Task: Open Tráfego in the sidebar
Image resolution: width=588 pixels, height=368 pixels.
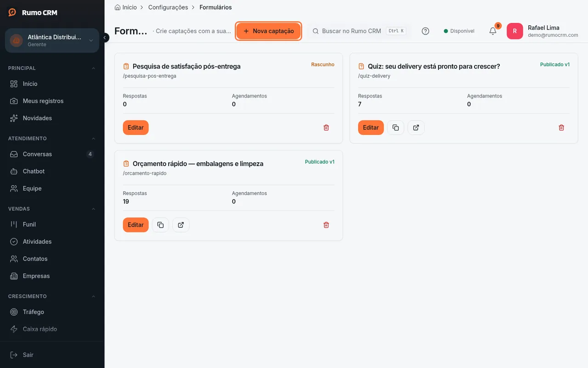Action: (x=52, y=312)
